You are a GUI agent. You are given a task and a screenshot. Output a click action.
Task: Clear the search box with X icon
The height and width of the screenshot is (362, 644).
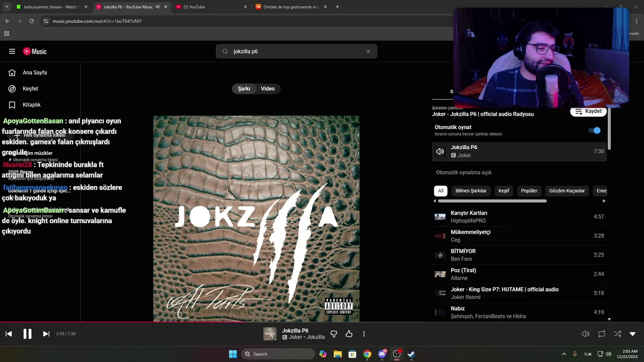(x=368, y=51)
